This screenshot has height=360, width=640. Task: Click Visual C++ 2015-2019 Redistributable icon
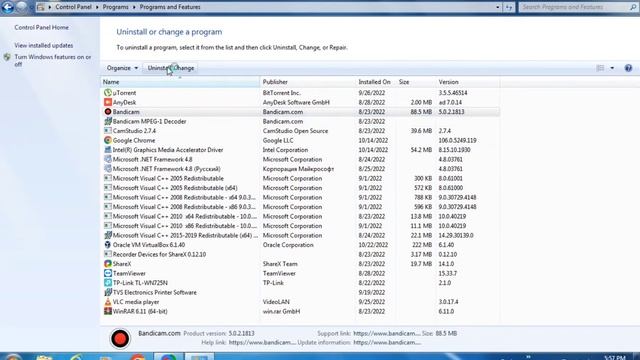tap(108, 235)
